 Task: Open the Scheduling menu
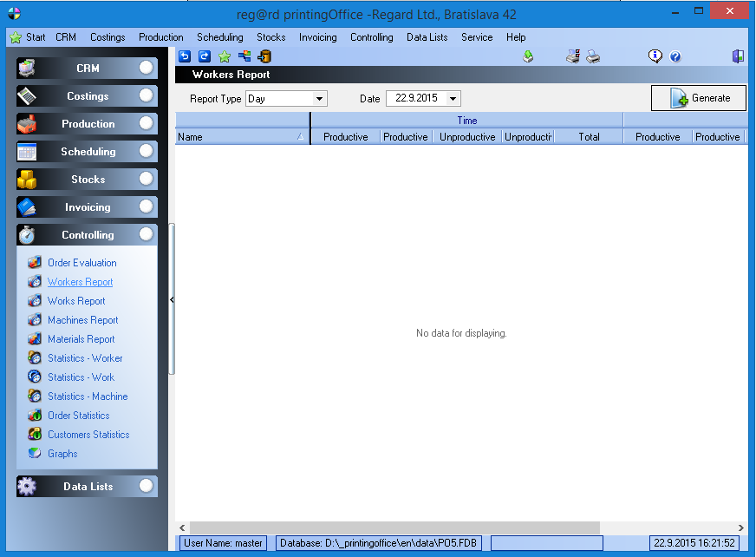219,37
